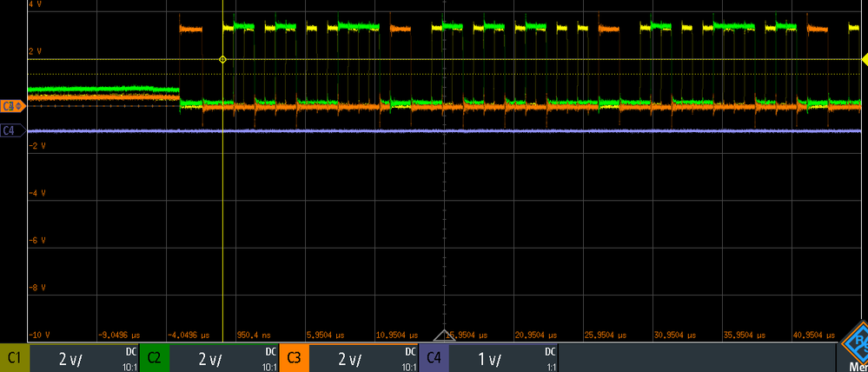Click the -2 V vertical scale label
The width and height of the screenshot is (868, 372).
tap(36, 146)
